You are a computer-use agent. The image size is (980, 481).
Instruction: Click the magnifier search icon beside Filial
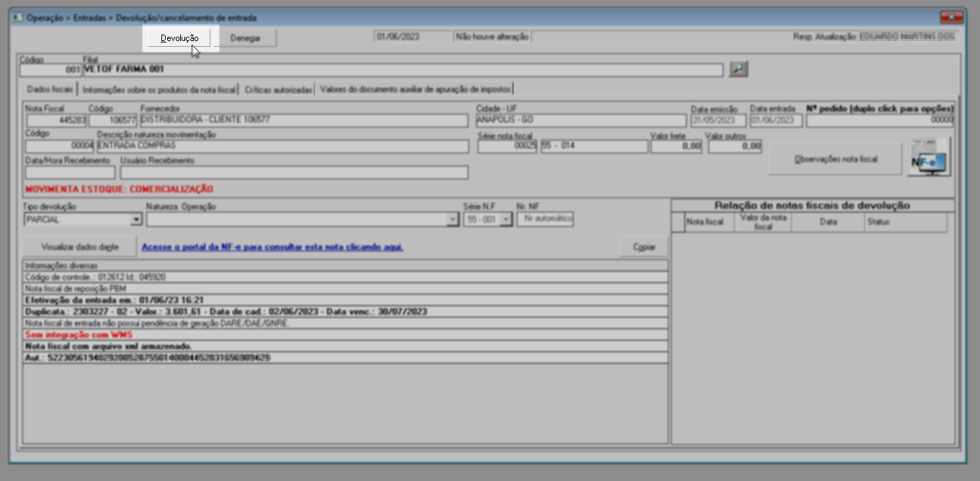point(739,69)
